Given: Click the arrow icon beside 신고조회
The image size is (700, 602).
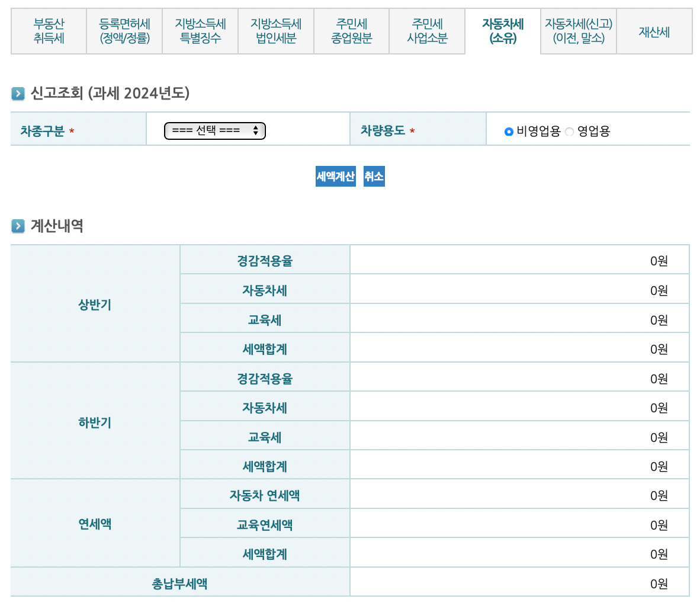Looking at the screenshot, I should 18,94.
